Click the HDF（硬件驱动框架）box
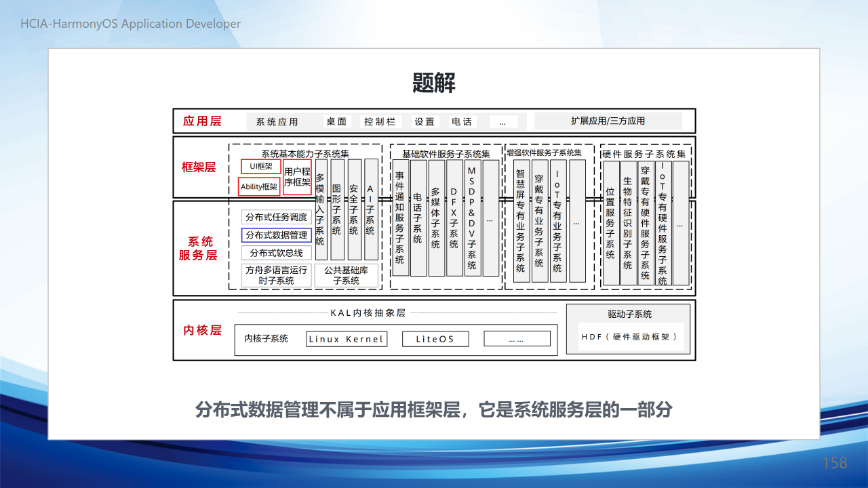This screenshot has width=868, height=488. pos(631,337)
